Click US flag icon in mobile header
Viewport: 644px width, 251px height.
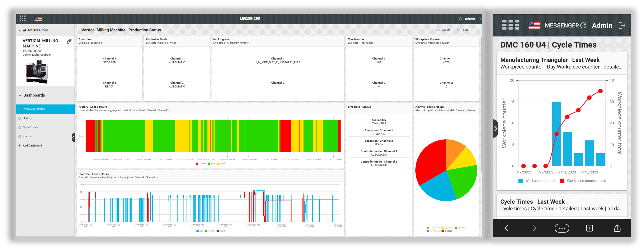click(x=534, y=25)
